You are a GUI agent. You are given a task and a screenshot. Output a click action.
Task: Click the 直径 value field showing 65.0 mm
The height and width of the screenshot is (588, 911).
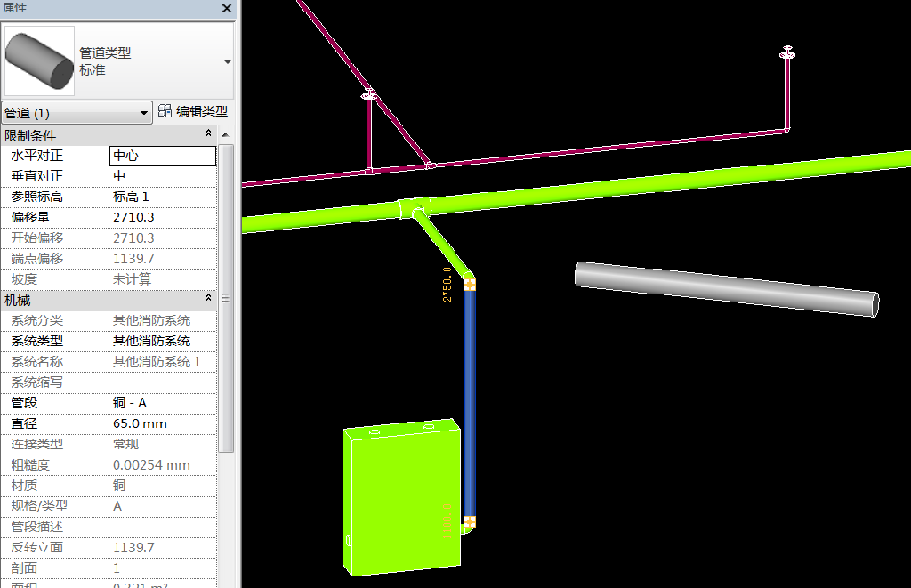click(162, 423)
